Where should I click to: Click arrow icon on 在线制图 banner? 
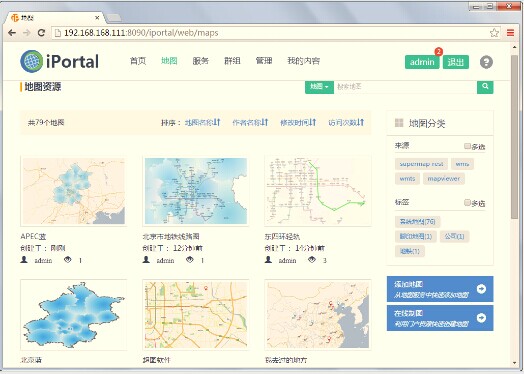tap(481, 318)
